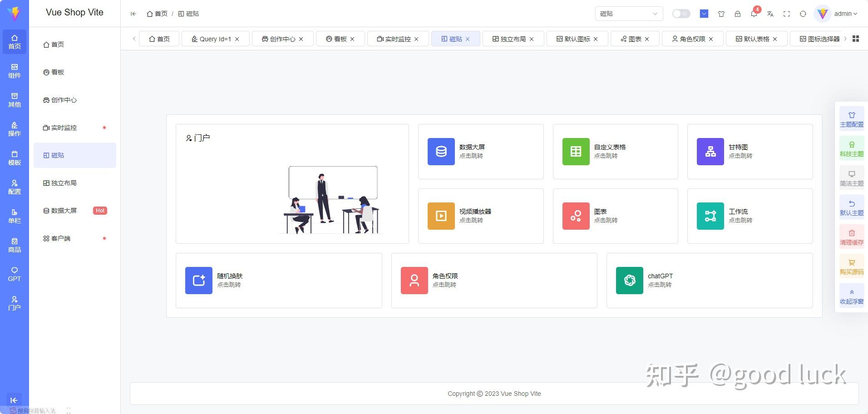Select 实时监控 in the side menu

point(75,128)
